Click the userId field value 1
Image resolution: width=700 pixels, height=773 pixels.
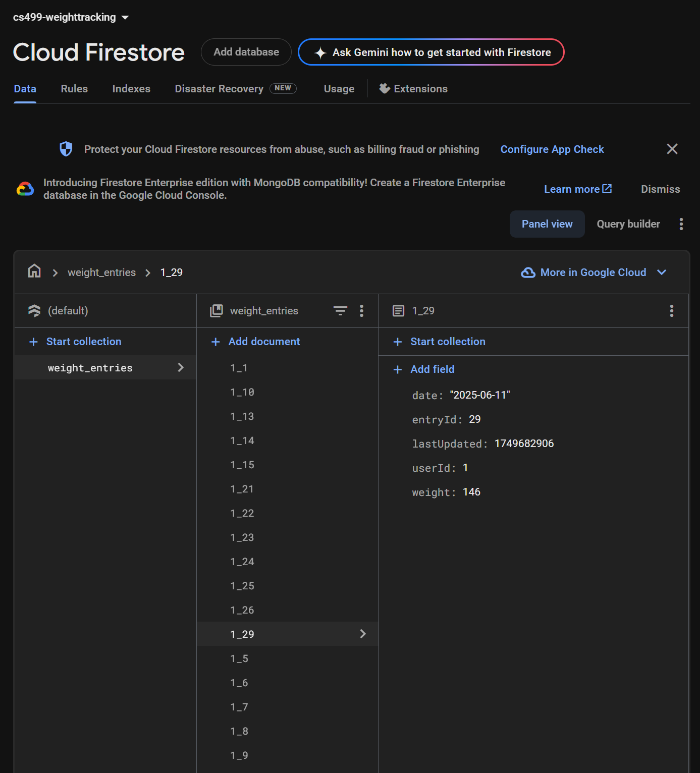465,468
